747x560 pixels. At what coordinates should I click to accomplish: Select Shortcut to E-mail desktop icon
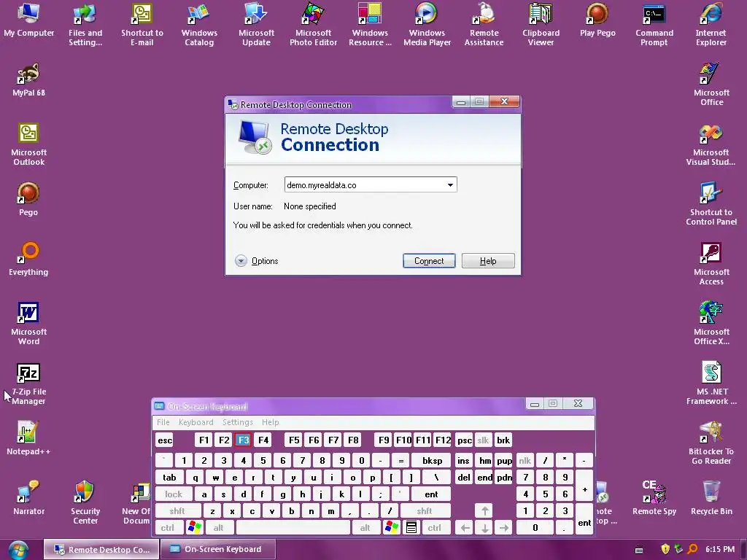[142, 25]
